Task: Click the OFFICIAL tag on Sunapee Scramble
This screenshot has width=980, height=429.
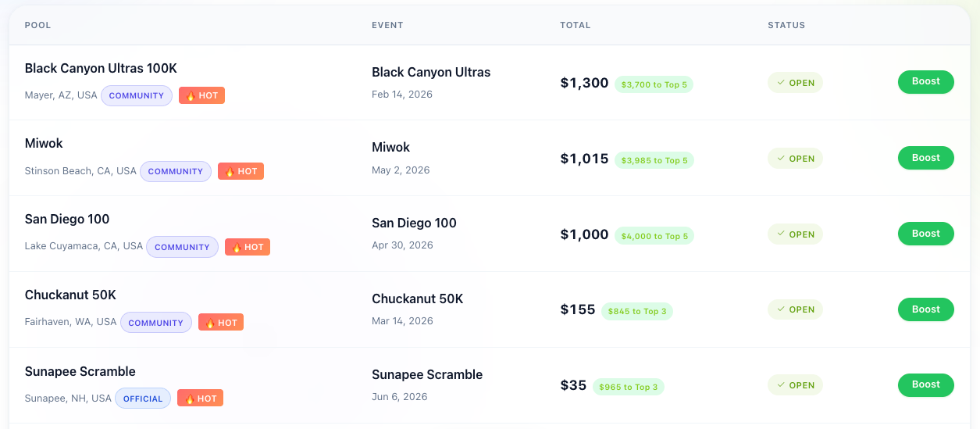Action: point(143,399)
